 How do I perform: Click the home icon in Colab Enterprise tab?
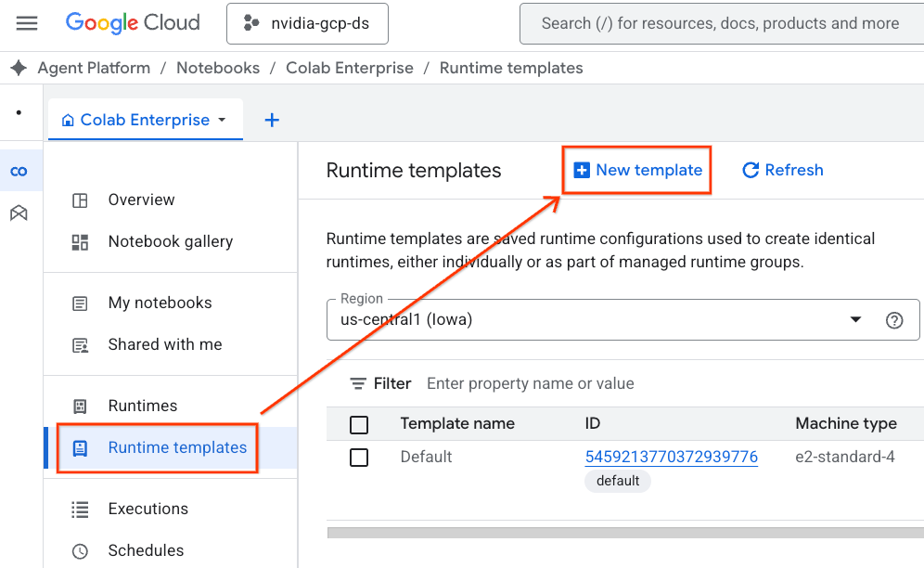click(x=68, y=121)
